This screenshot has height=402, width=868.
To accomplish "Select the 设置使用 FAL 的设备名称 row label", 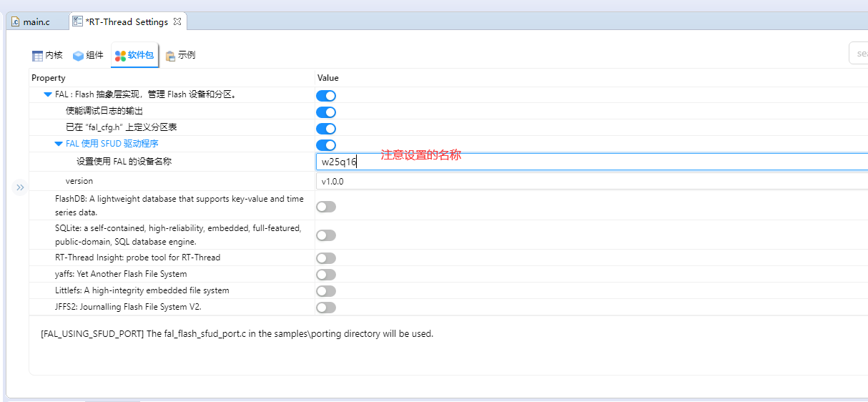I will (x=124, y=161).
